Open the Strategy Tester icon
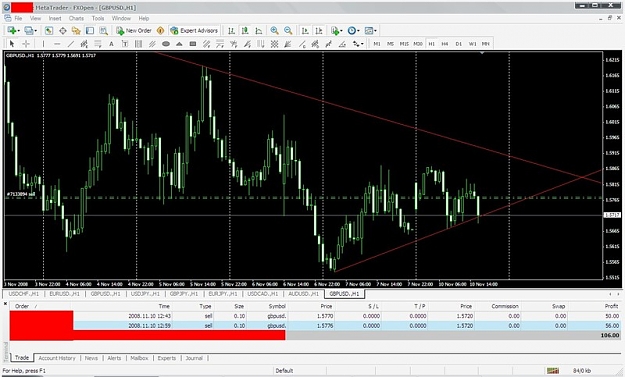The image size is (625, 377). (104, 30)
